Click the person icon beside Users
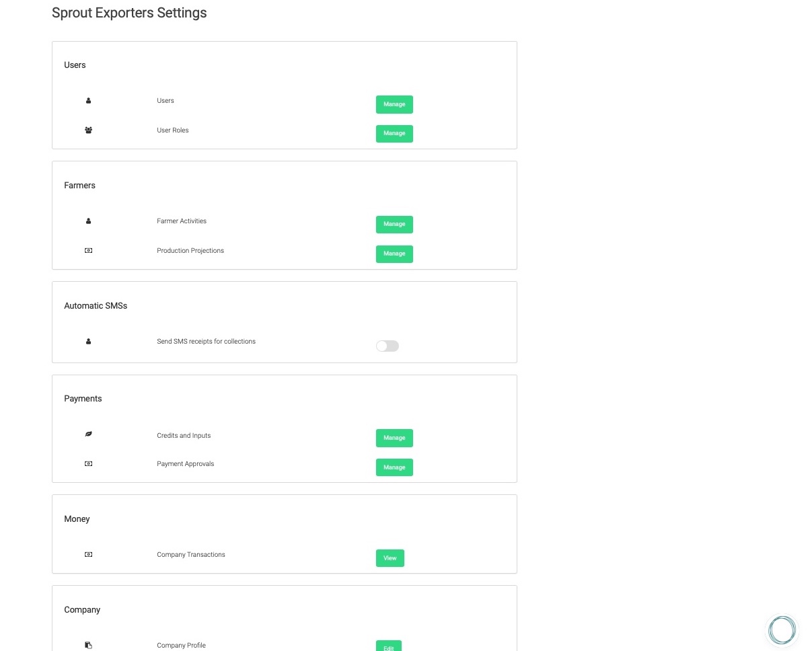This screenshot has height=651, width=812. [88, 101]
